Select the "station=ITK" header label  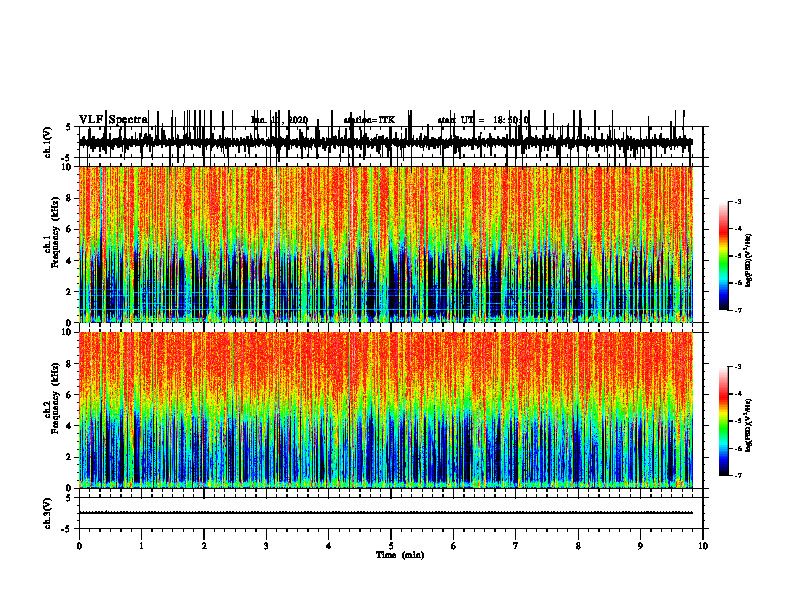369,120
